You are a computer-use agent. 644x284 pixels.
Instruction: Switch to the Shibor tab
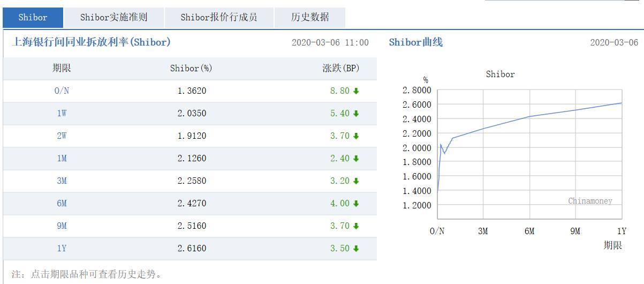(x=33, y=18)
